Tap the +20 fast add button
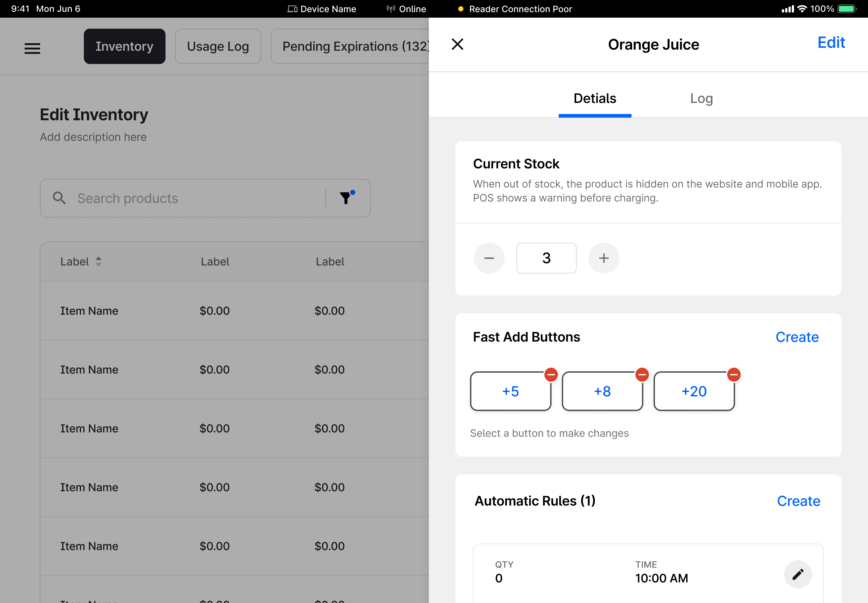The height and width of the screenshot is (603, 868). pos(694,391)
